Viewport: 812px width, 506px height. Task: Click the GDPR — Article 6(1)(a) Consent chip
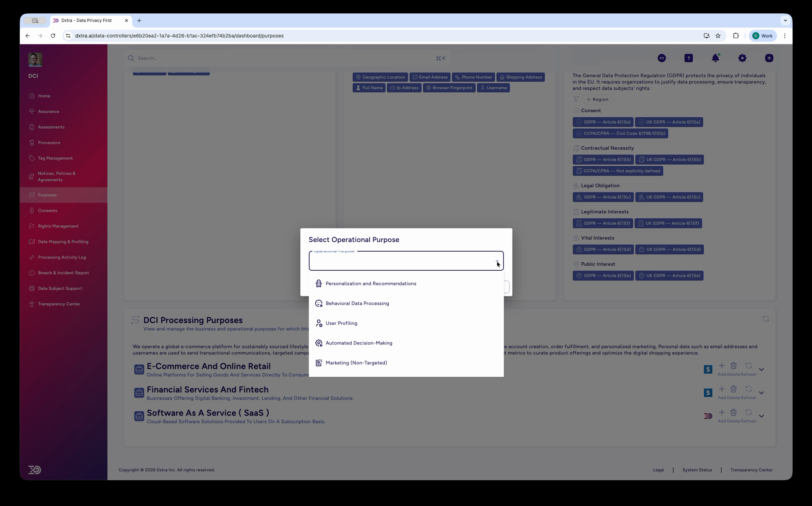coord(603,122)
